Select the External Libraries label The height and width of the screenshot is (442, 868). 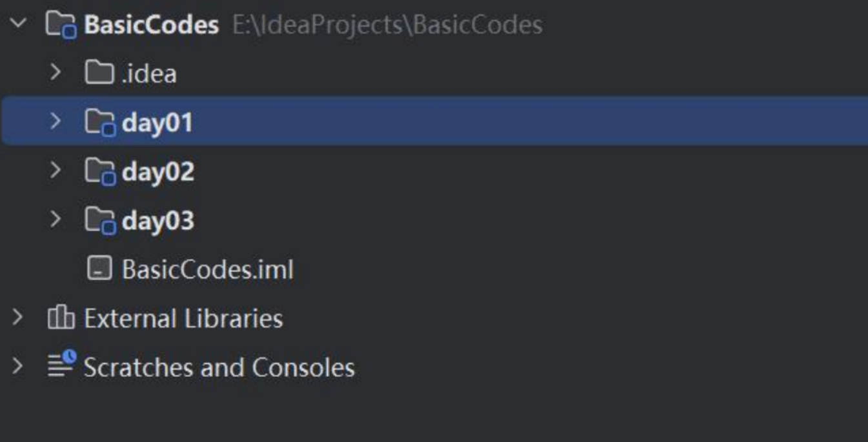click(183, 318)
